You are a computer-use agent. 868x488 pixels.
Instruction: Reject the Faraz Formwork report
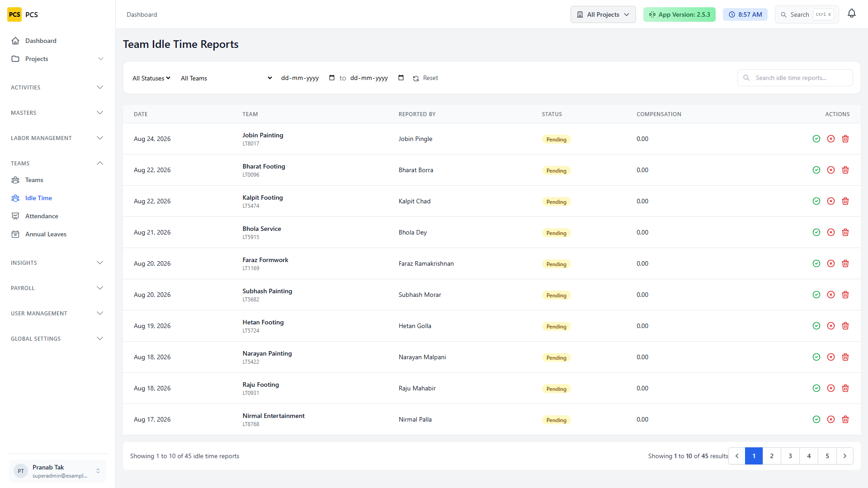point(831,263)
